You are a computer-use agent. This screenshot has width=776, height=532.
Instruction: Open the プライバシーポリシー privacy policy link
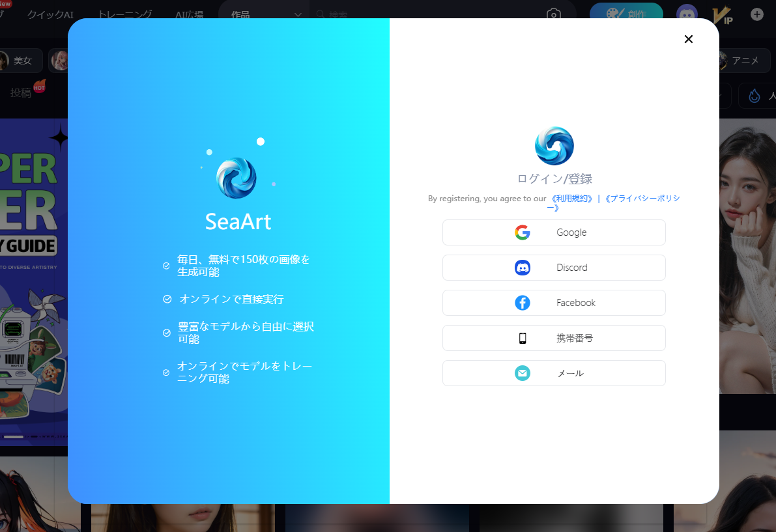pos(641,198)
